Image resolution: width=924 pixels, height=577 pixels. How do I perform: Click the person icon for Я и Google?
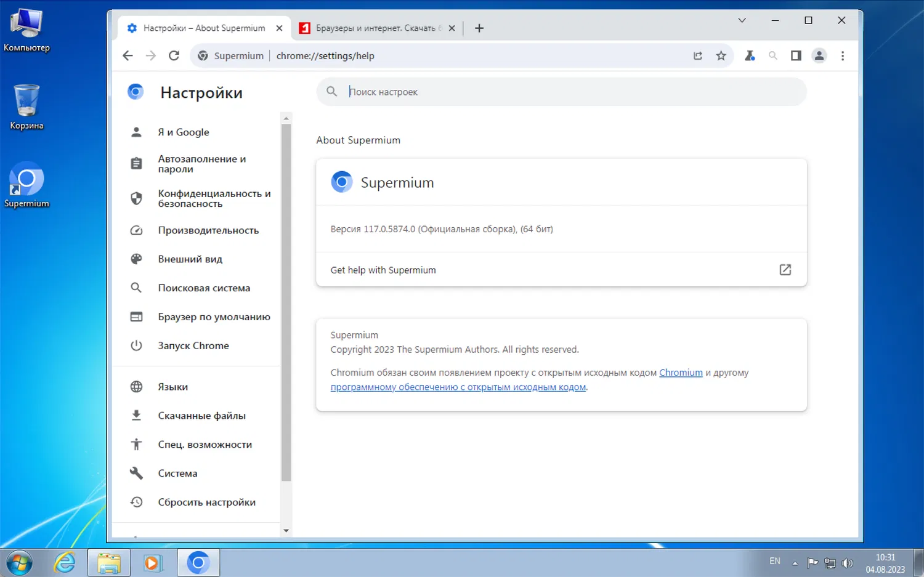(x=136, y=132)
